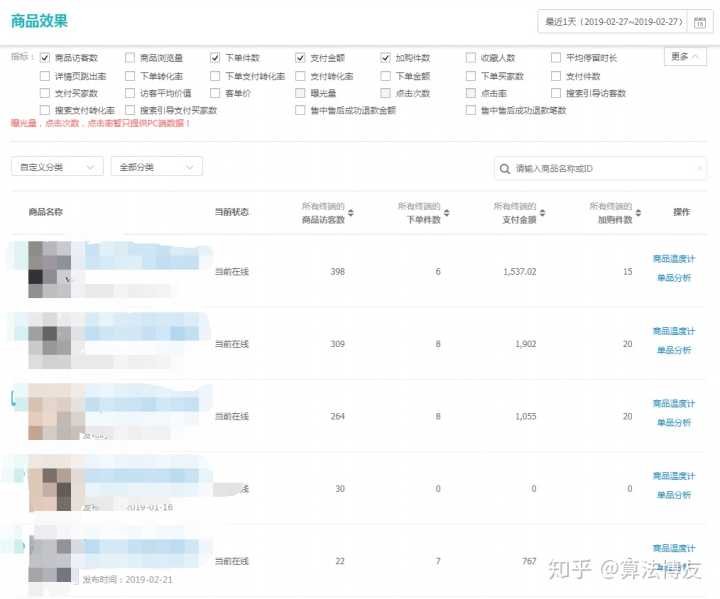Screen dimensions: 720x599
Task: Click the 操作 column header
Action: point(681,212)
